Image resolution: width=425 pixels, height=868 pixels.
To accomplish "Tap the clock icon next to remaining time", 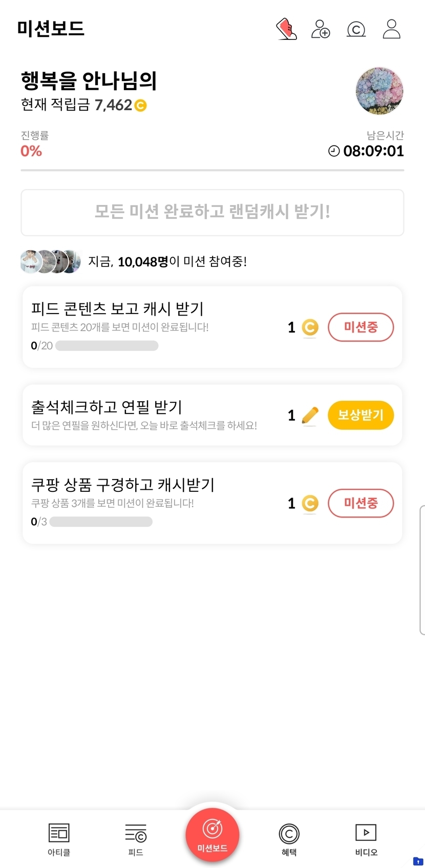I will point(334,151).
